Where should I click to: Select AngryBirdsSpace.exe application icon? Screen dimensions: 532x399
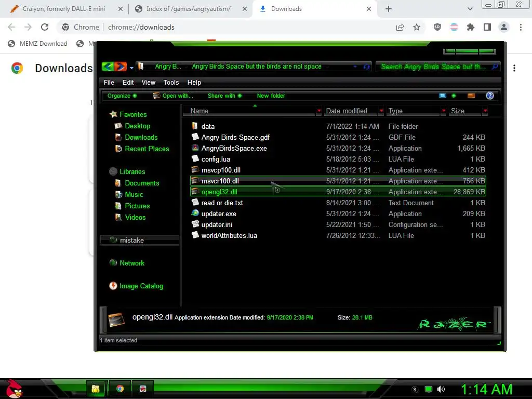(195, 148)
